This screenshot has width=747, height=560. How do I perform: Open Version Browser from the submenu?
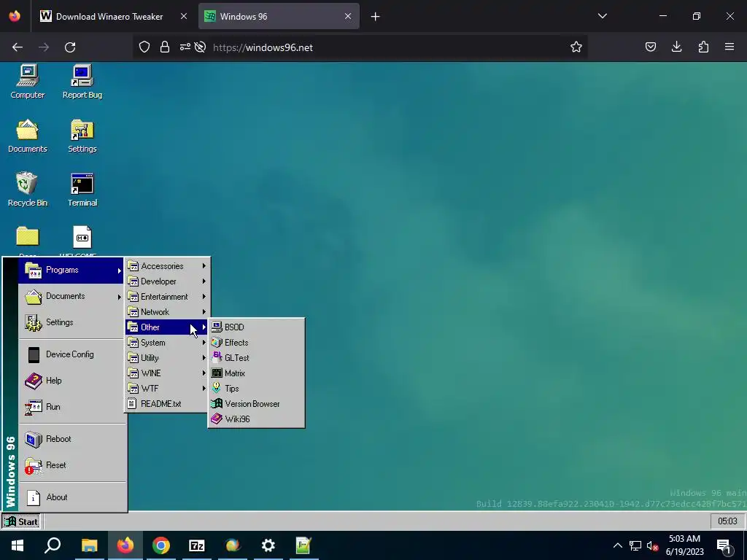(256, 404)
